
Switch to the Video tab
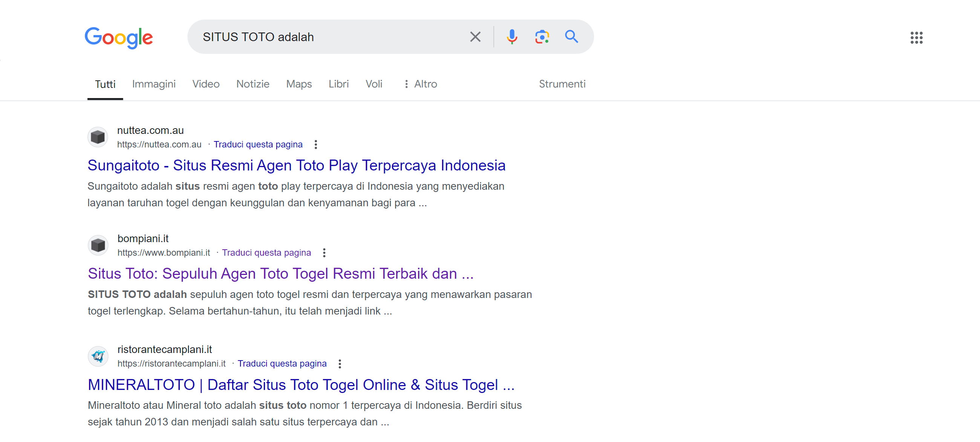(x=206, y=84)
